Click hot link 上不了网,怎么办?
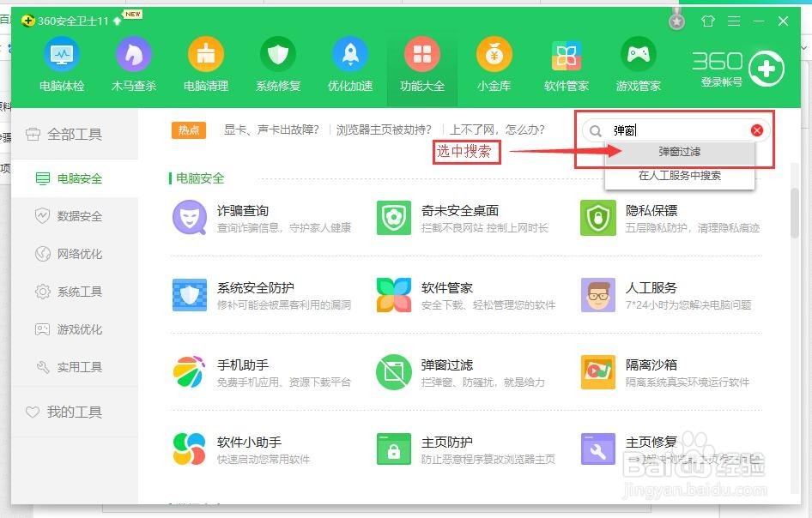 pos(497,129)
